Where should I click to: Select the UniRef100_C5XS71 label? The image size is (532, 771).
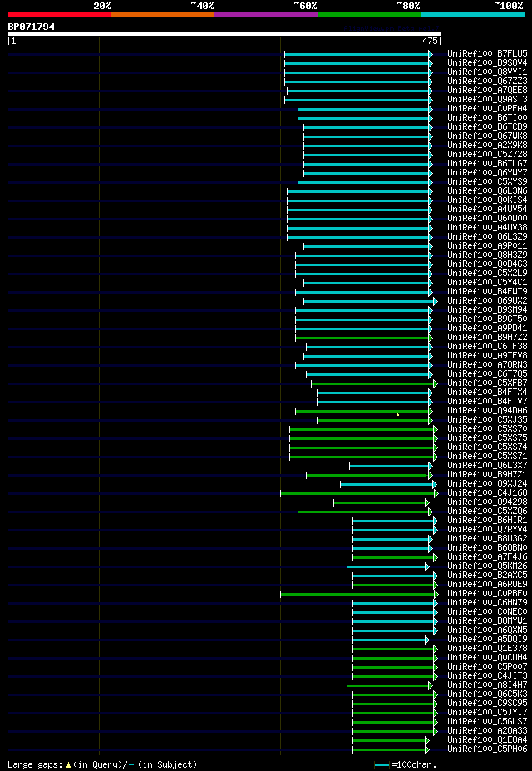487,457
